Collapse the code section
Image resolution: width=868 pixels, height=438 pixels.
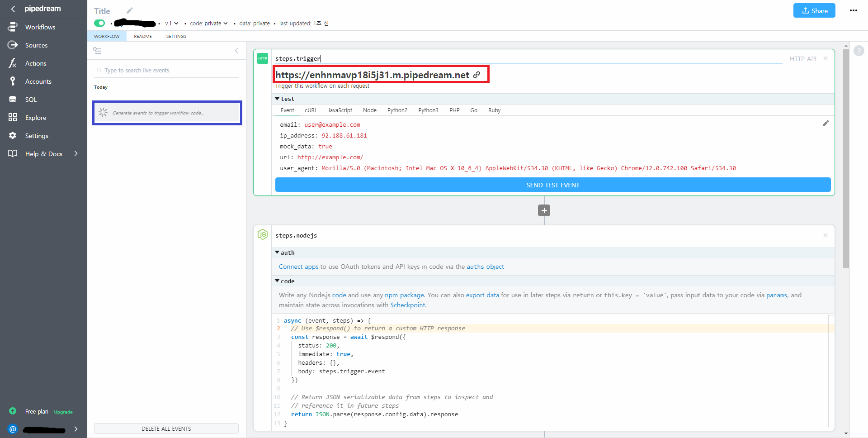point(277,281)
